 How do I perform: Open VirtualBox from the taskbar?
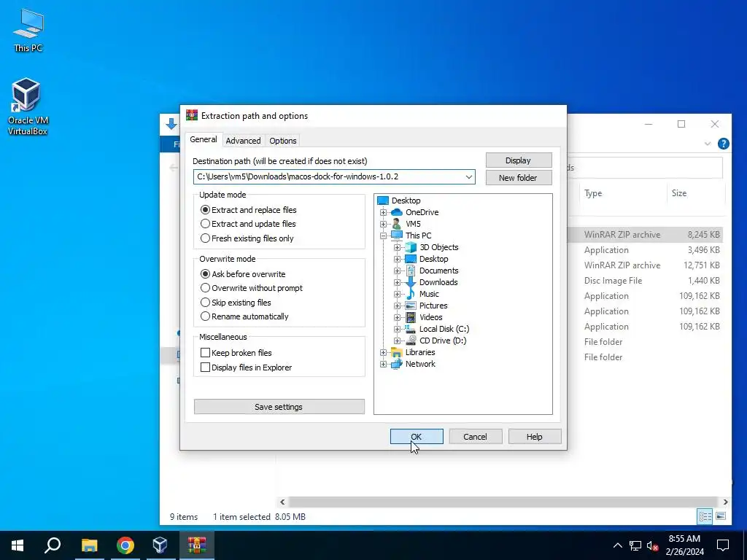click(x=160, y=545)
